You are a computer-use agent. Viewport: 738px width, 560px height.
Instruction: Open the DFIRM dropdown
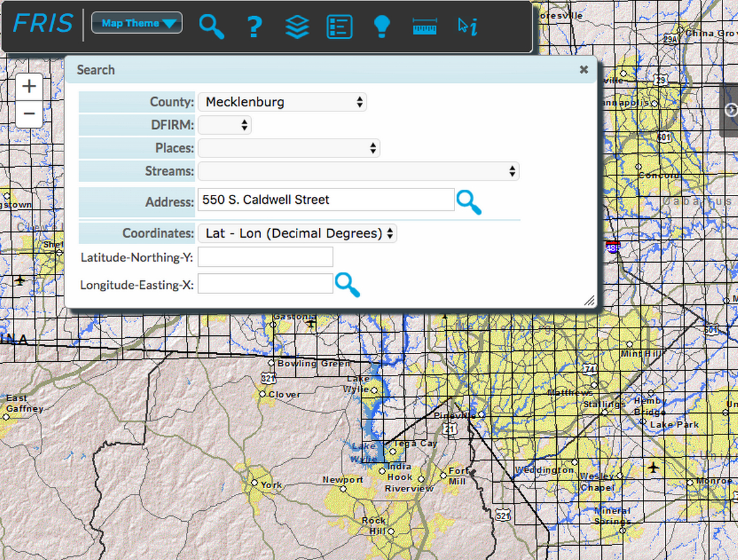(x=225, y=125)
